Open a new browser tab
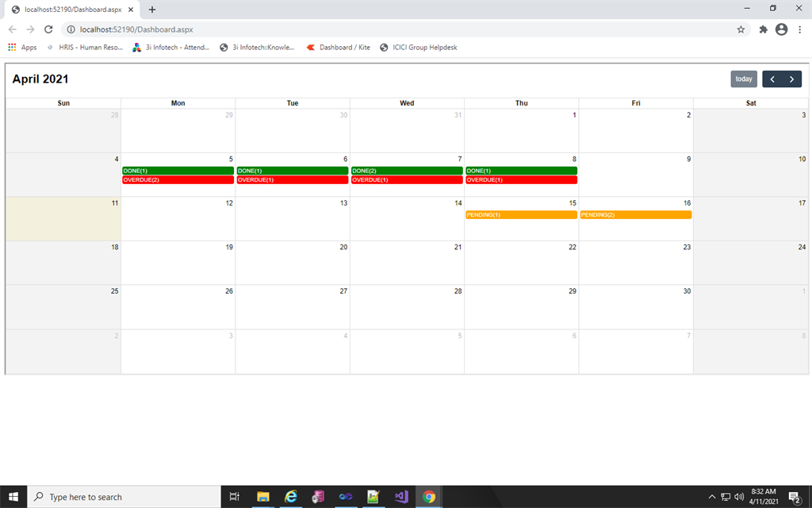812x508 pixels. coord(151,11)
